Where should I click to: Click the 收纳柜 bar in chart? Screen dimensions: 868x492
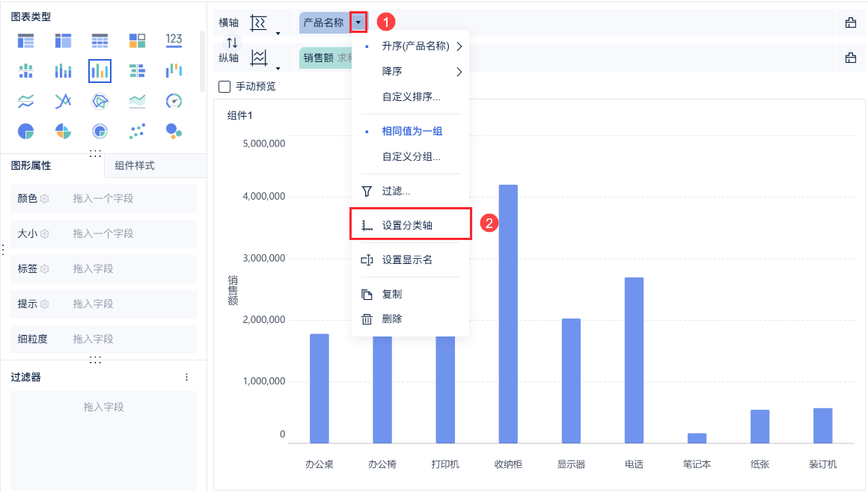coord(508,314)
